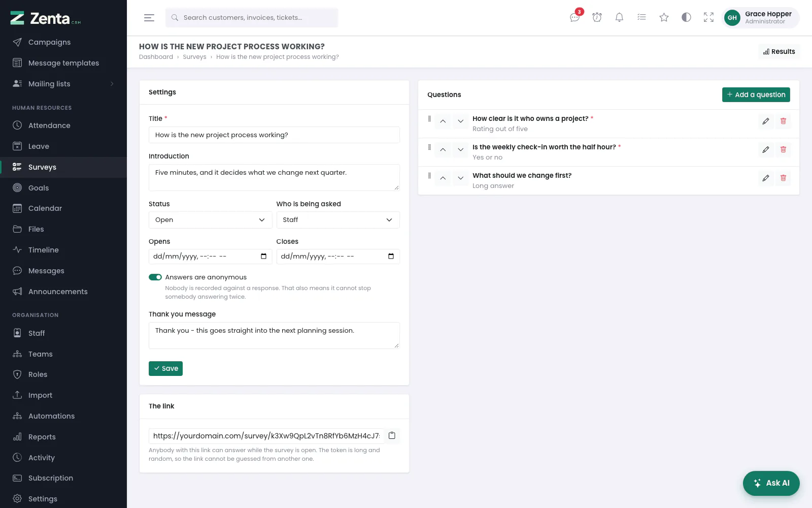Open Files in sidebar
Screen dimensions: 812x508
click(x=63, y=229)
